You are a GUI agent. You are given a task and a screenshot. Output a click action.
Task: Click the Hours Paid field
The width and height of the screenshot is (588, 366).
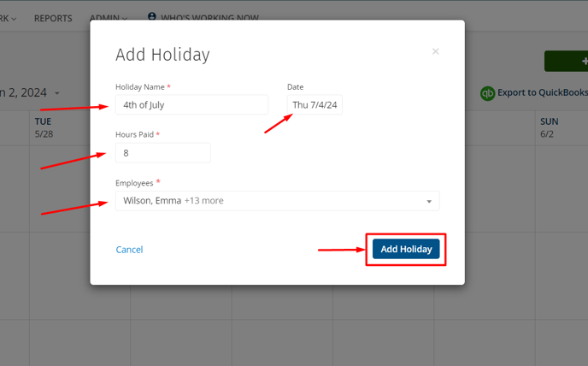(x=162, y=153)
